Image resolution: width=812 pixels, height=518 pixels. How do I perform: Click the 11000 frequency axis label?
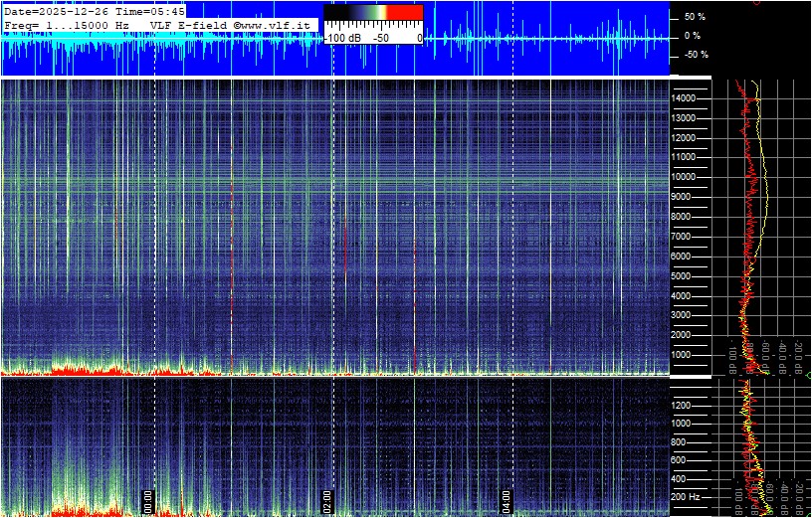coord(684,157)
